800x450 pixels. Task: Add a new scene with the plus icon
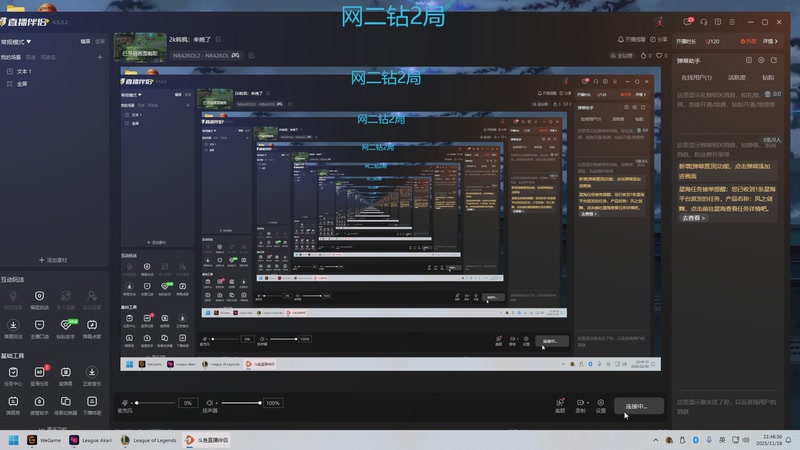pyautogui.click(x=100, y=58)
